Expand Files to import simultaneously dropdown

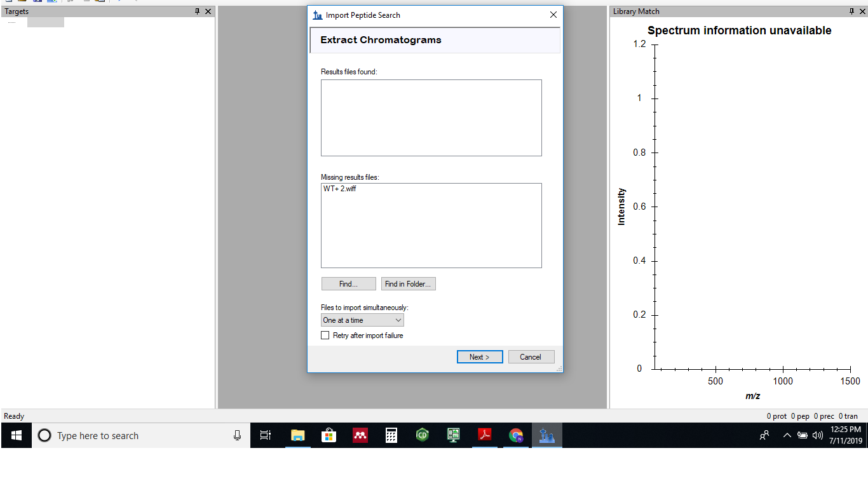(x=362, y=320)
